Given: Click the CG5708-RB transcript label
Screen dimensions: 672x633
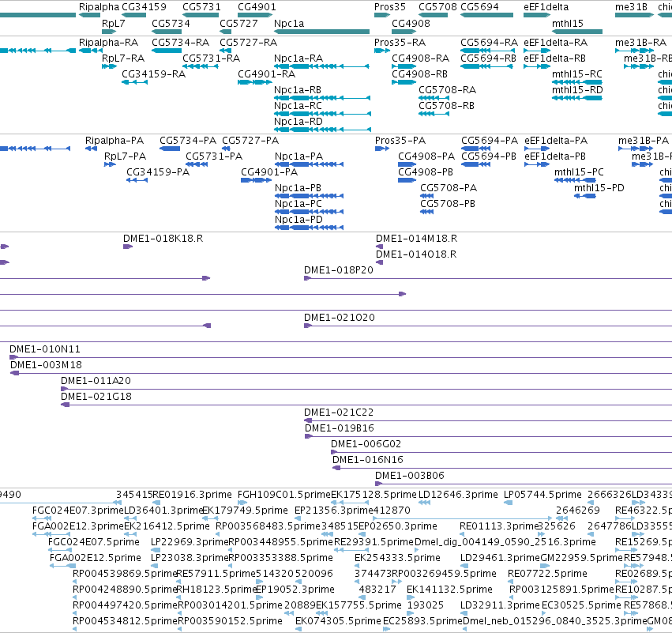Looking at the screenshot, I should (446, 106).
